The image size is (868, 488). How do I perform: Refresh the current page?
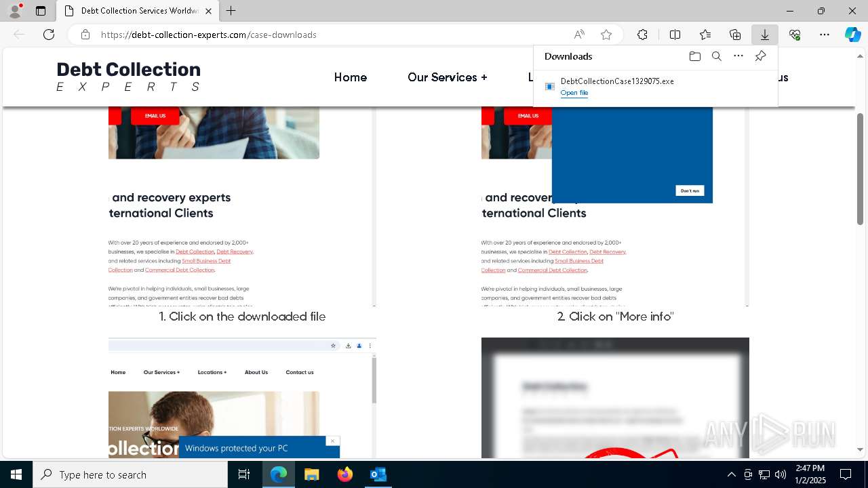[49, 35]
